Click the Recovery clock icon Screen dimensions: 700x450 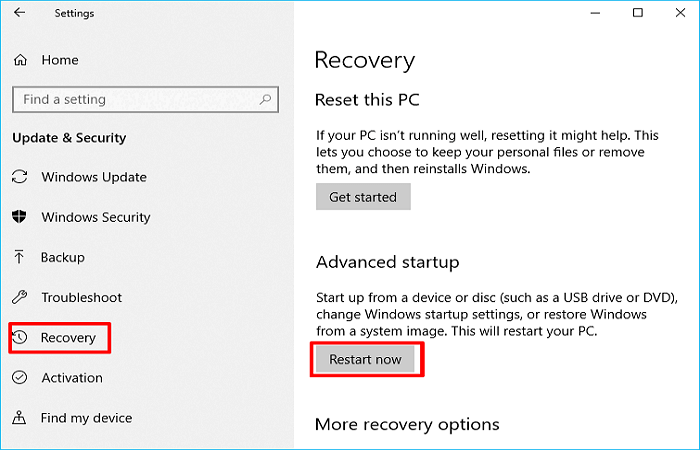[21, 338]
